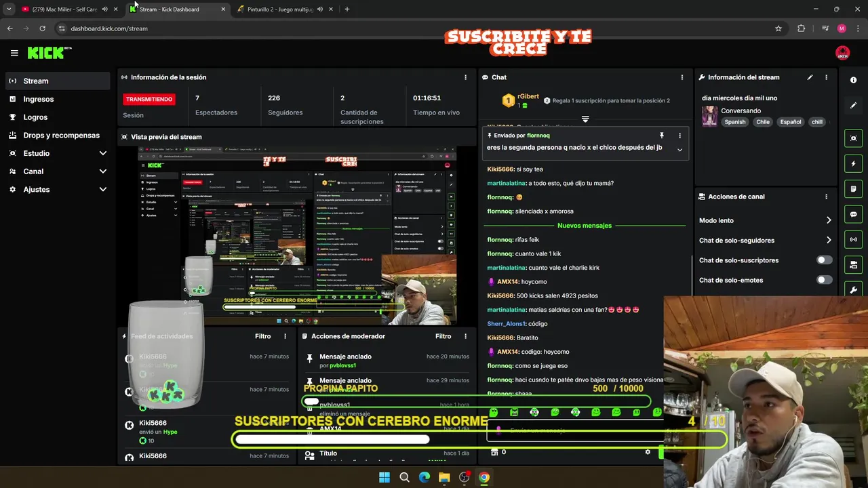
Task: Open Chat de solo-seguidores settings arrow
Action: (829, 240)
